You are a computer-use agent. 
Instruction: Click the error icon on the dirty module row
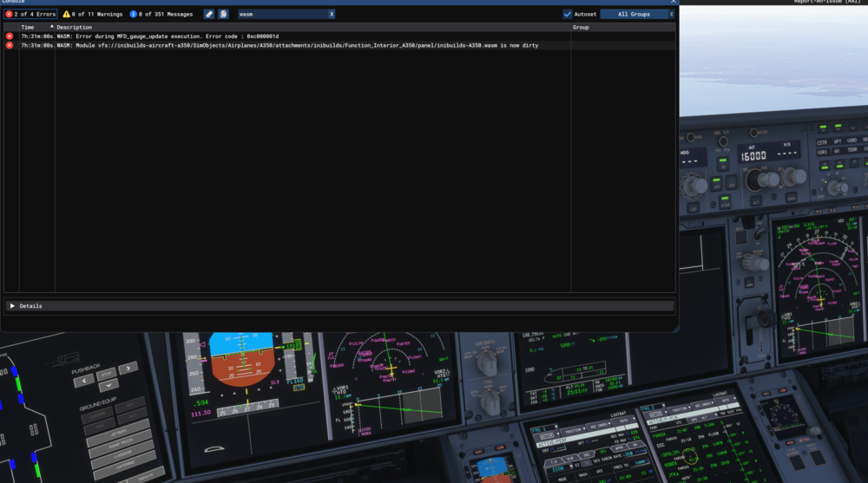click(10, 45)
